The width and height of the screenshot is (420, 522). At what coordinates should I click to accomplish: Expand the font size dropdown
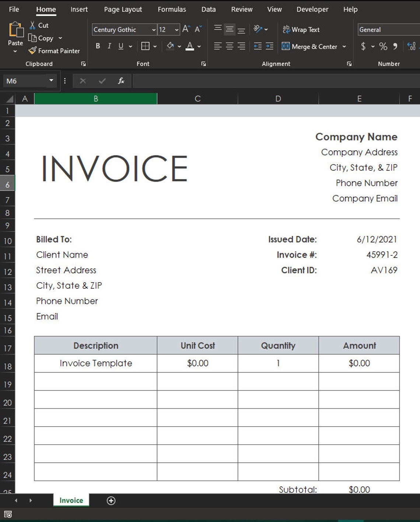[x=176, y=29]
